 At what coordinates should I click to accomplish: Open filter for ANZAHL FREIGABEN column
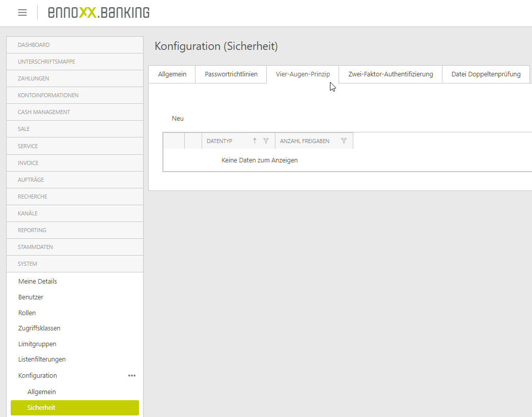point(344,141)
